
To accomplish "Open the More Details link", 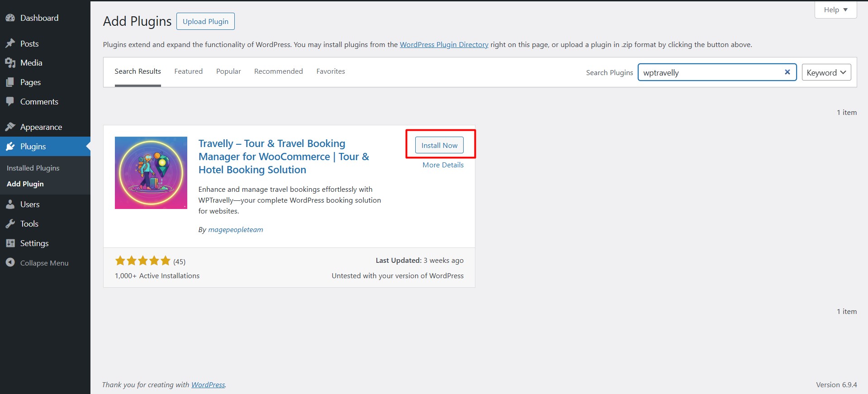I will click(x=443, y=165).
